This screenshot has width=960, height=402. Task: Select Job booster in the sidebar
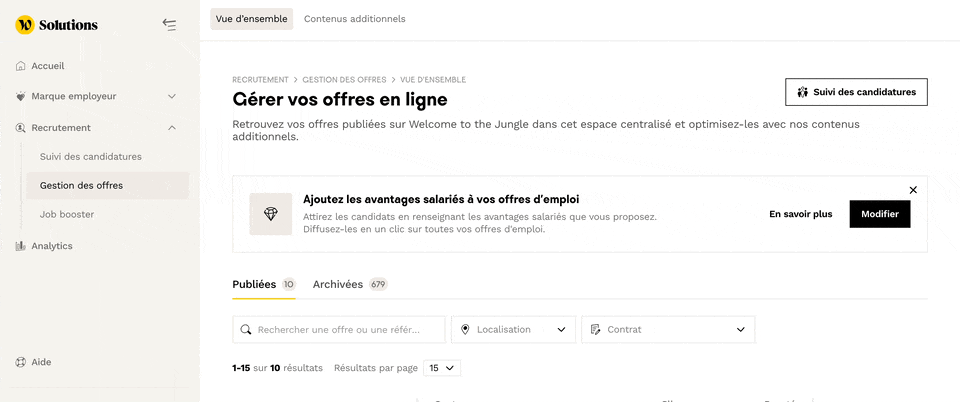point(67,214)
